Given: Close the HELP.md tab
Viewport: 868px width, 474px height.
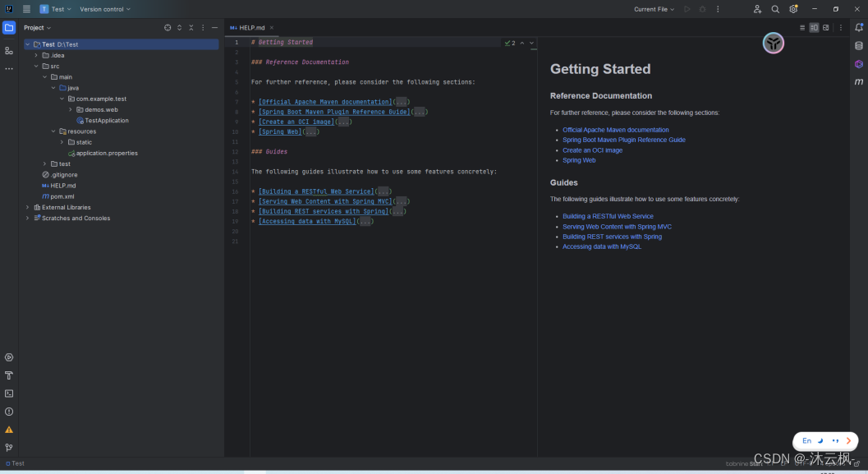Looking at the screenshot, I should pyautogui.click(x=271, y=28).
